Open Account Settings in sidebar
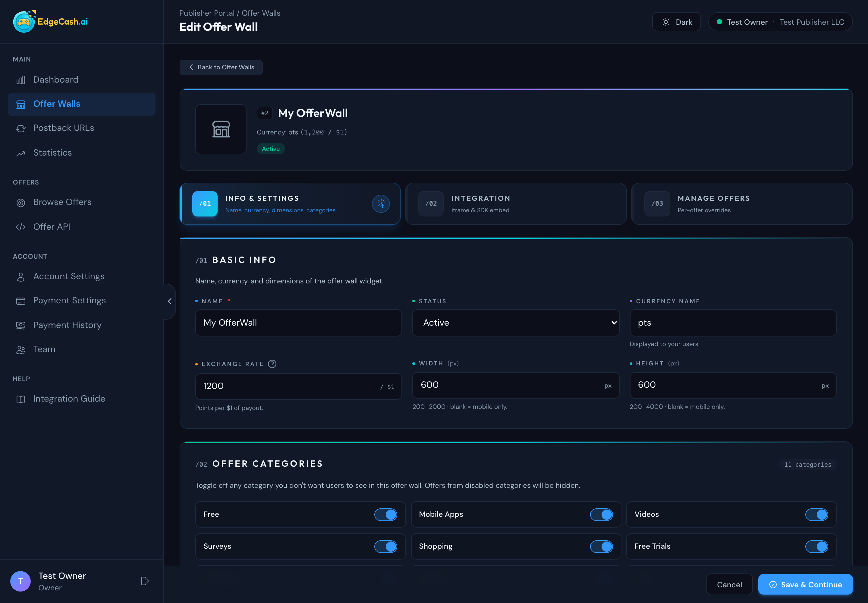Image resolution: width=868 pixels, height=603 pixels. [82, 277]
